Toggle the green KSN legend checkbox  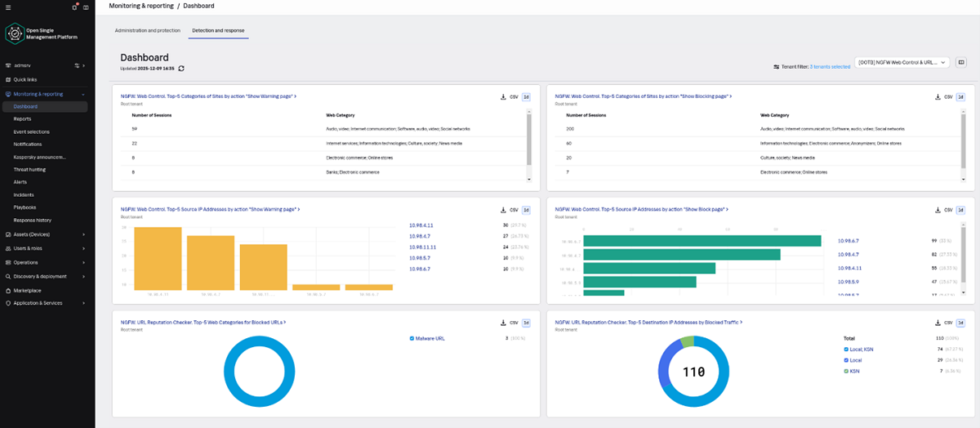click(x=846, y=370)
